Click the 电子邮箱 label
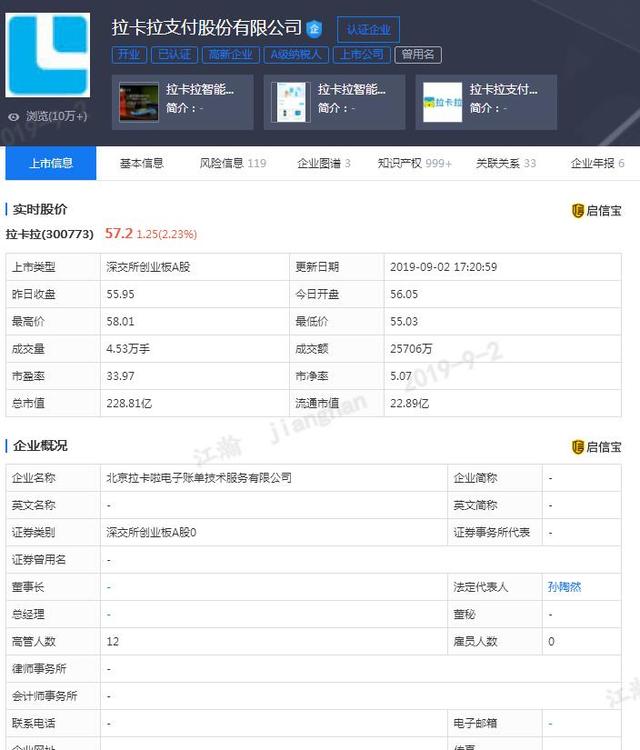640x750 pixels. coord(475,723)
